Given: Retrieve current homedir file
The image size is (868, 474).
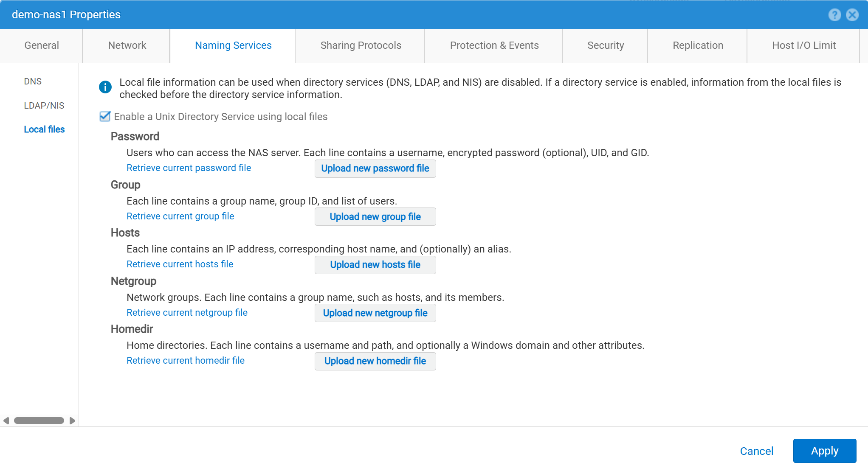Looking at the screenshot, I should point(185,361).
